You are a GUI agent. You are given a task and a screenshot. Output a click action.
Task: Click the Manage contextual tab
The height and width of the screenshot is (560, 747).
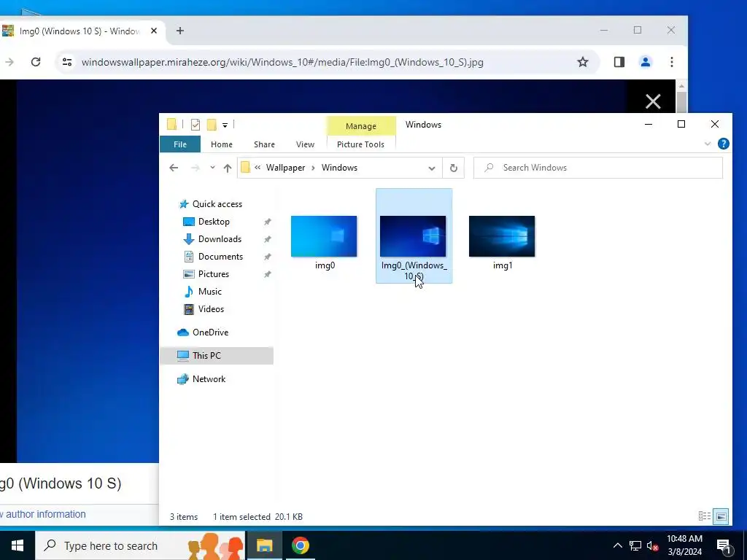tap(360, 126)
